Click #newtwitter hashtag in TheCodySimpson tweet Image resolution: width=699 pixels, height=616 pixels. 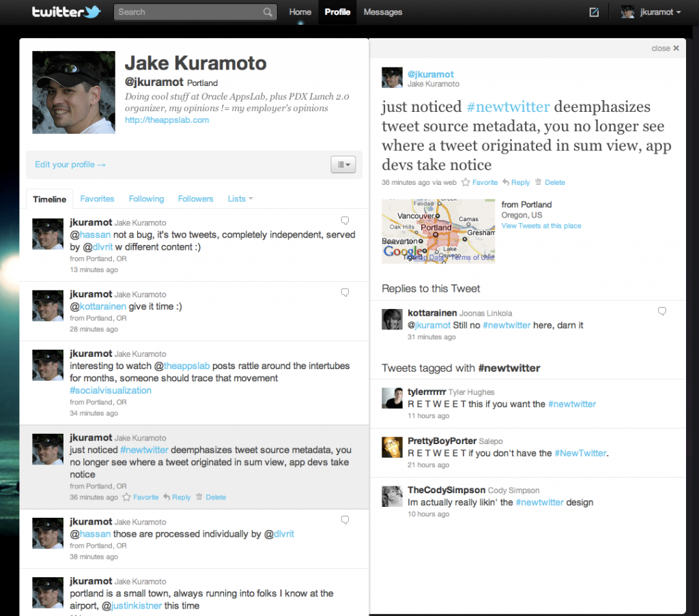pos(539,502)
